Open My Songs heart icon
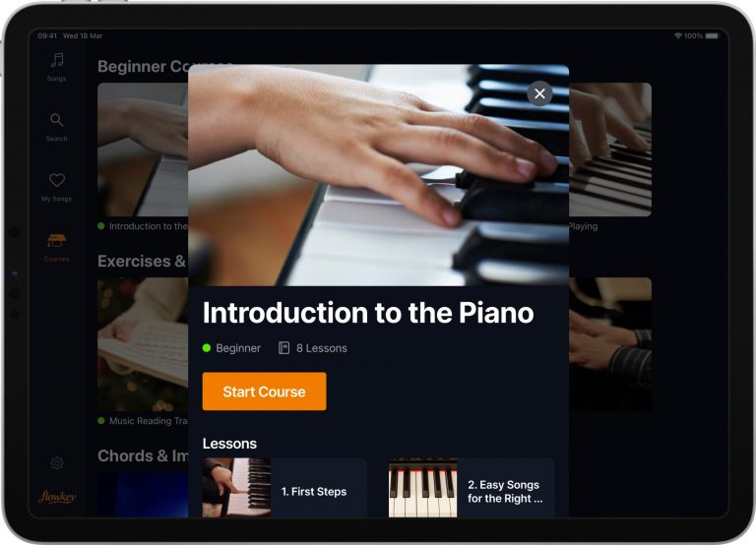Image resolution: width=756 pixels, height=545 pixels. (x=57, y=180)
